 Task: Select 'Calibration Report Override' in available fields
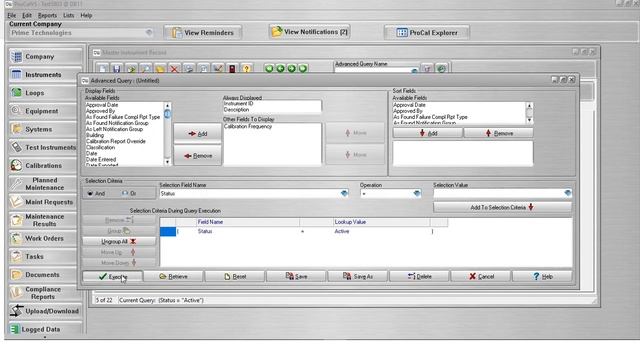coord(116,141)
